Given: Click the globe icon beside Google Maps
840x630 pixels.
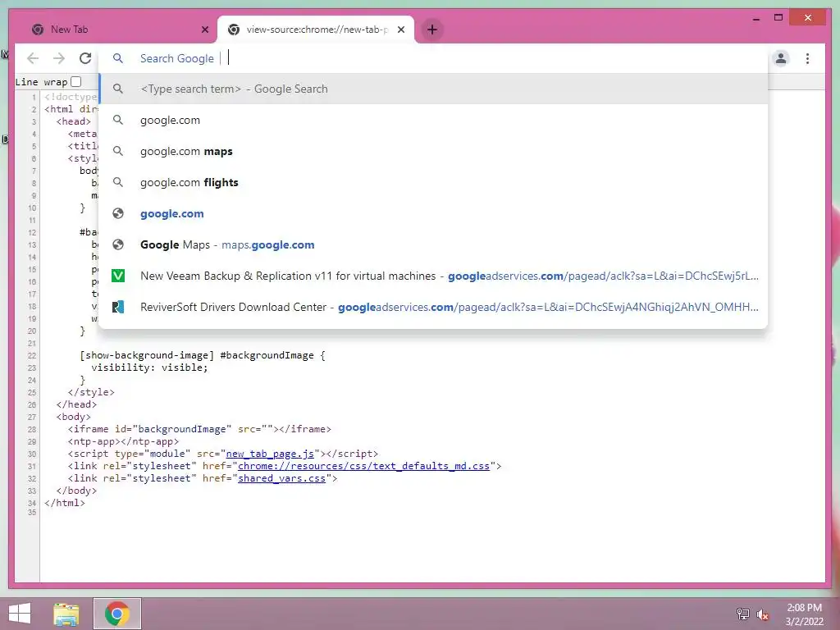Looking at the screenshot, I should click(x=118, y=244).
